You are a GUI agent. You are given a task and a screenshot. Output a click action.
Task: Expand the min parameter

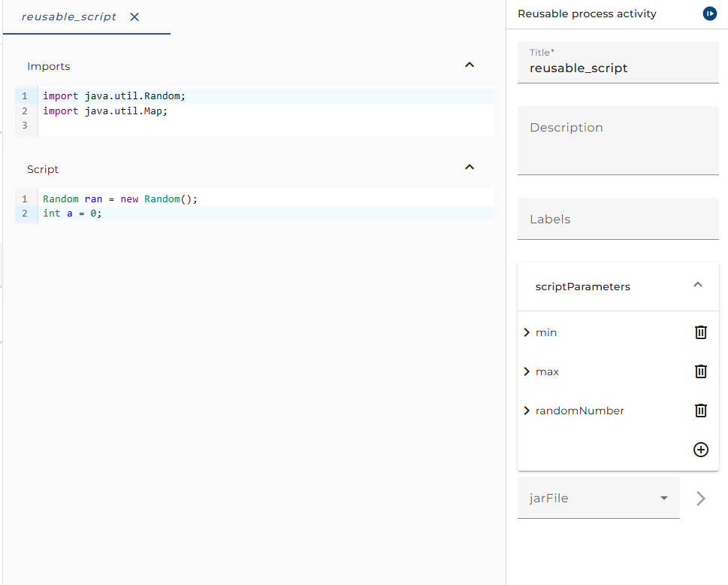click(x=527, y=332)
